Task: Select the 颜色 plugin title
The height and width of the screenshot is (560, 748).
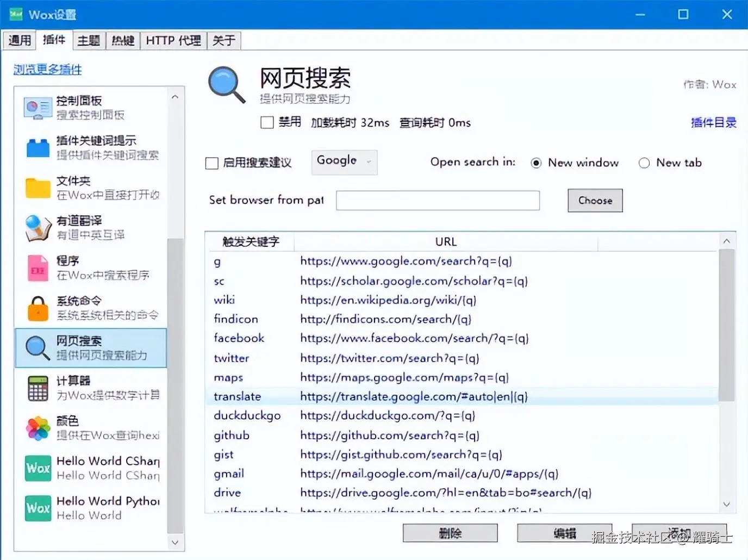Action: click(68, 421)
